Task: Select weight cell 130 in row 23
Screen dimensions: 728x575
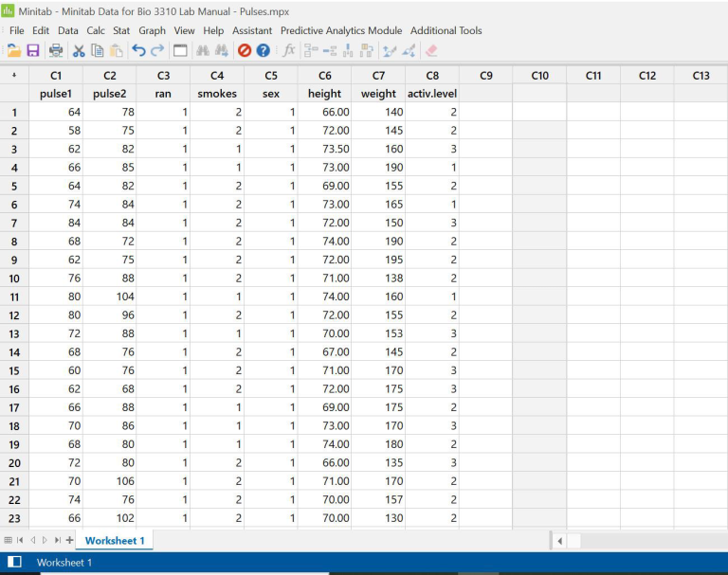Action: point(378,518)
